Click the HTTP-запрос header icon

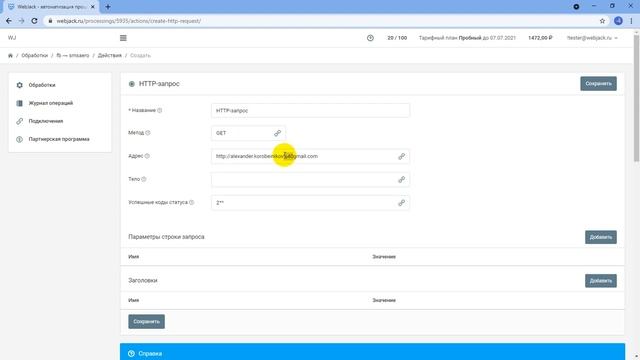pos(131,84)
